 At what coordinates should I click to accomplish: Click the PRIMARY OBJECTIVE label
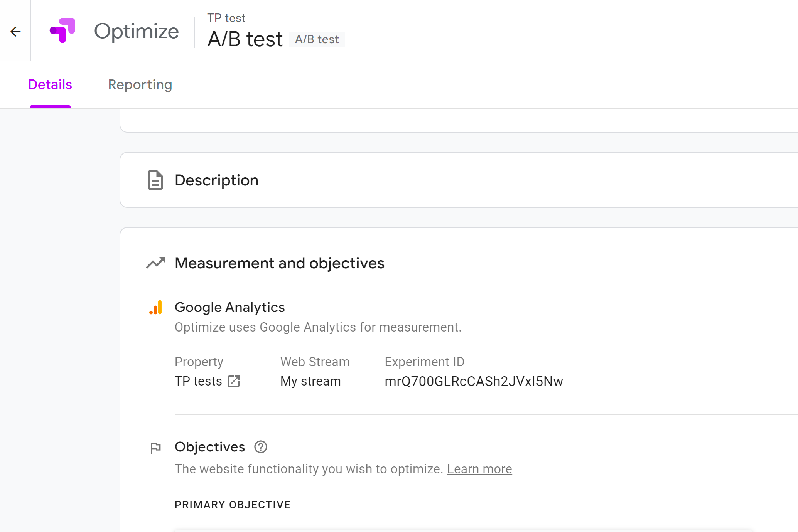[233, 505]
